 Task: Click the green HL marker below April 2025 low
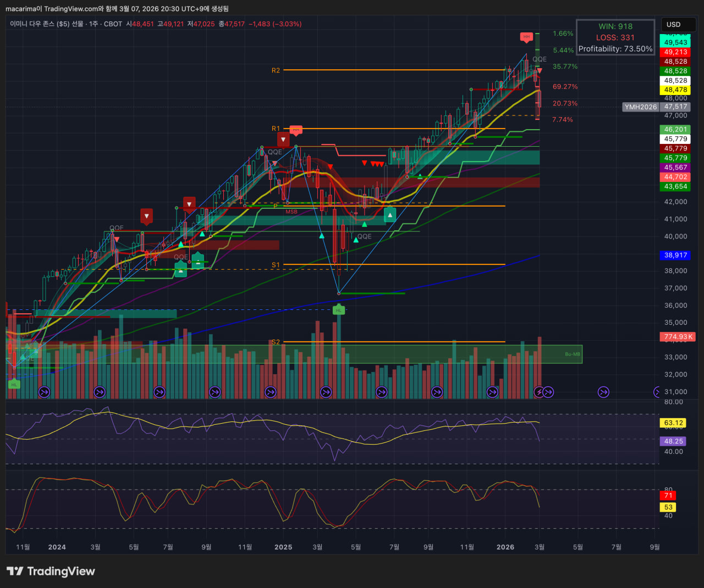point(338,310)
